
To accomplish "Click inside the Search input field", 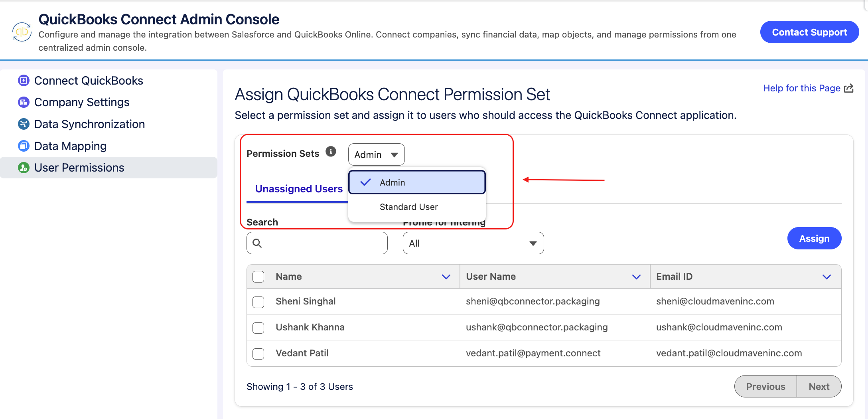I will coord(317,243).
